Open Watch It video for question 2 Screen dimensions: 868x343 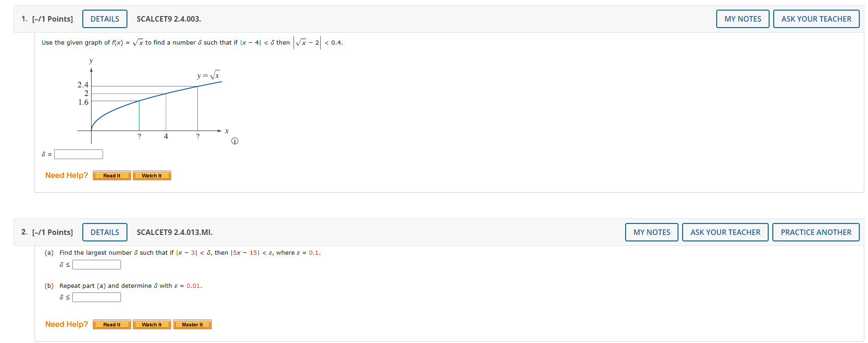(152, 324)
